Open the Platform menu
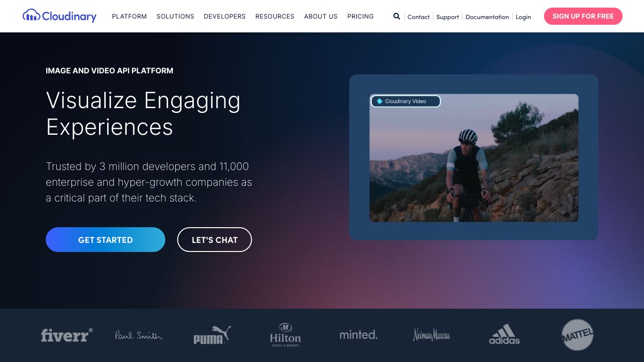 [130, 16]
